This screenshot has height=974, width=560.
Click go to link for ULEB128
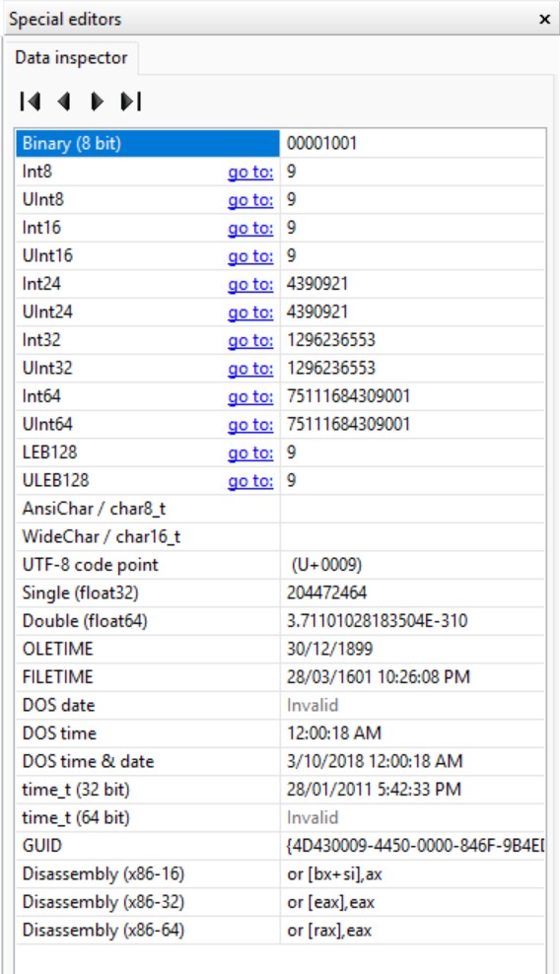pos(250,481)
